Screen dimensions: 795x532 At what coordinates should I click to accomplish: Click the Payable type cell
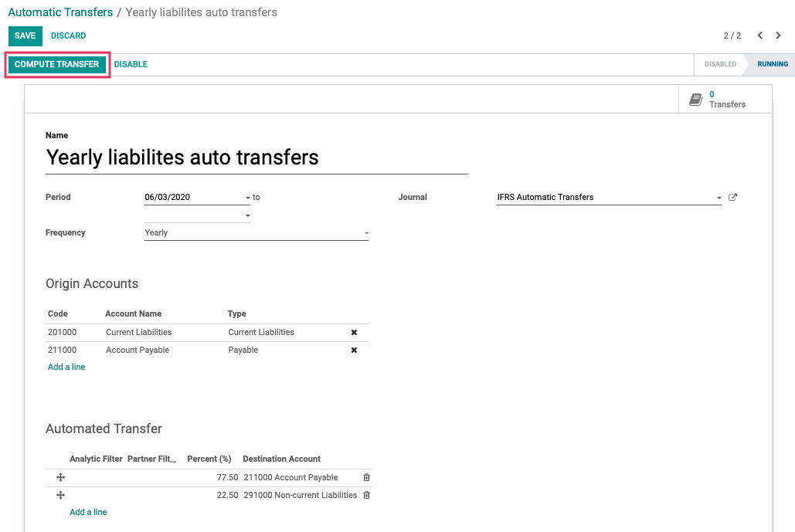[x=243, y=350]
